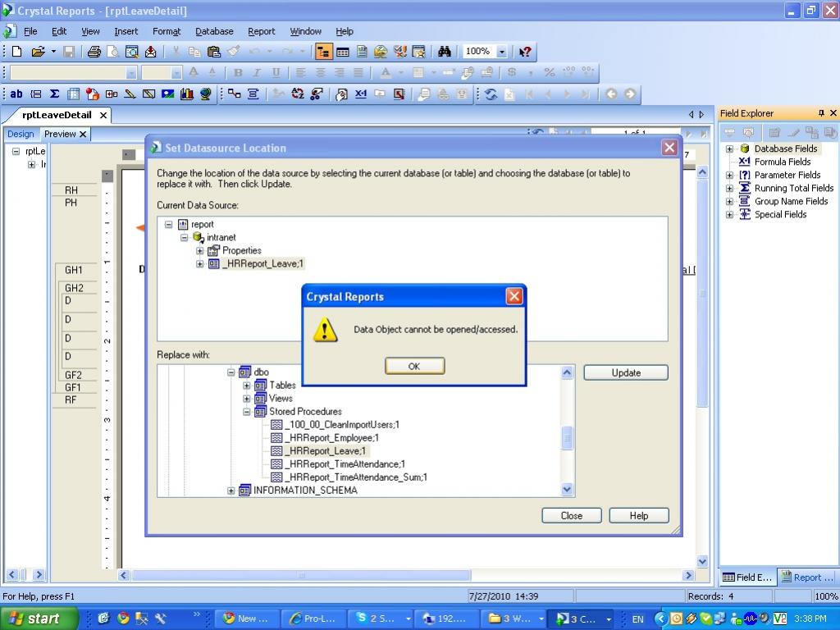Click the Insert Chart bar-graph icon
This screenshot has width=840, height=630.
pyautogui.click(x=186, y=94)
